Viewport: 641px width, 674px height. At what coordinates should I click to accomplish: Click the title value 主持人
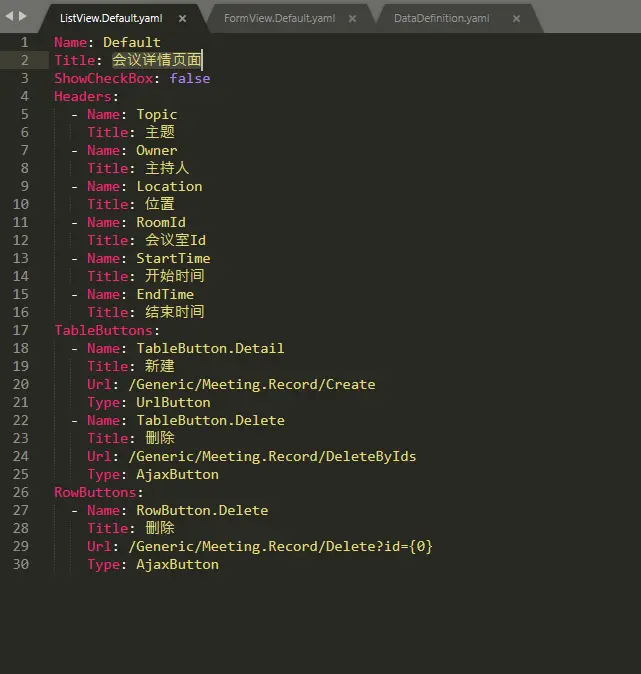pos(167,168)
